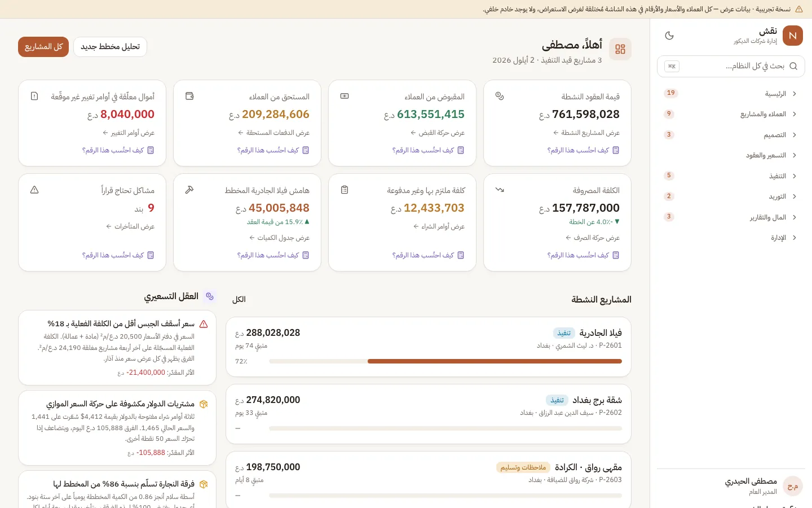
Task: Click the ملاحظات وتسليم status tag on مقهى رواق
Action: 523,467
